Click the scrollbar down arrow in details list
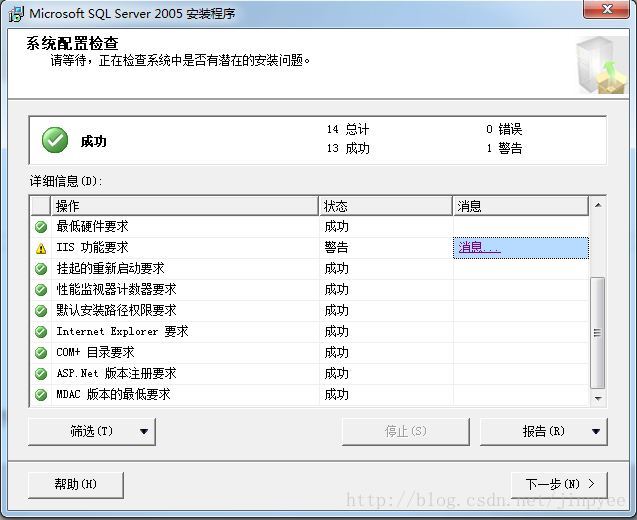Image resolution: width=637 pixels, height=520 pixels. (x=598, y=398)
